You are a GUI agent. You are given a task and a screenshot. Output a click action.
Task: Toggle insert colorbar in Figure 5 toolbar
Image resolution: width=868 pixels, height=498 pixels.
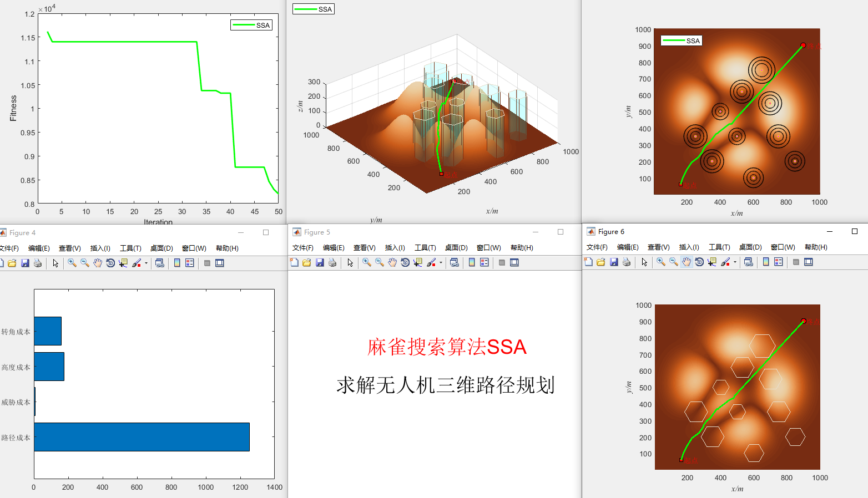(472, 262)
